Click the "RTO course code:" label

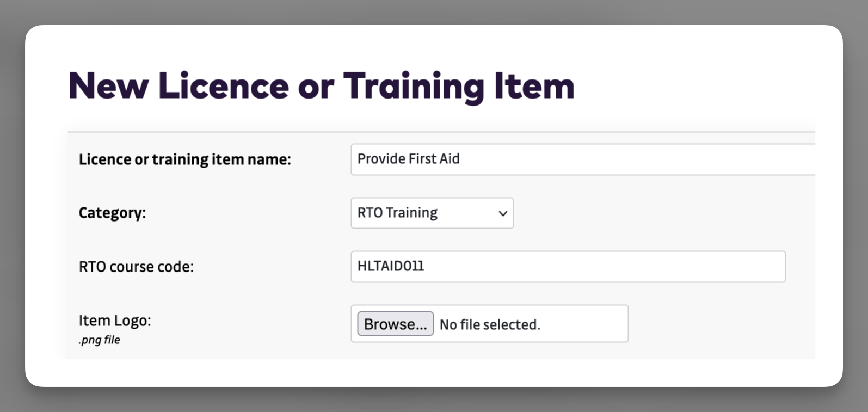click(136, 267)
